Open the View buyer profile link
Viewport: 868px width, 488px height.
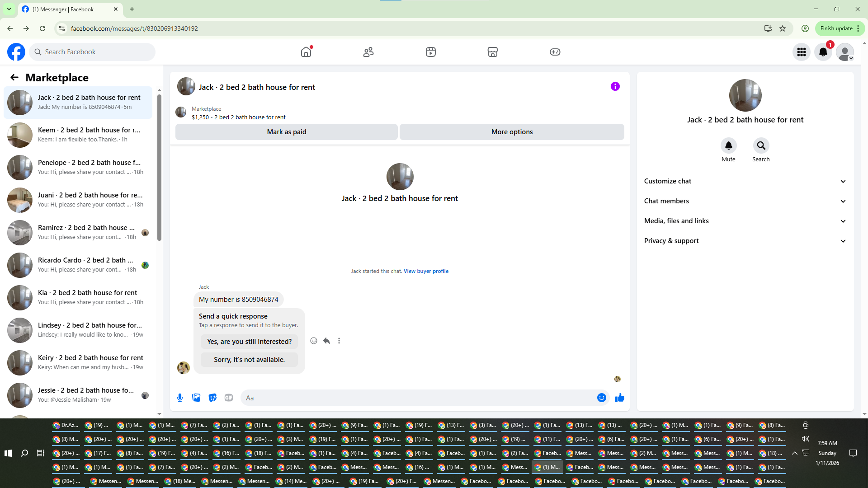click(426, 271)
